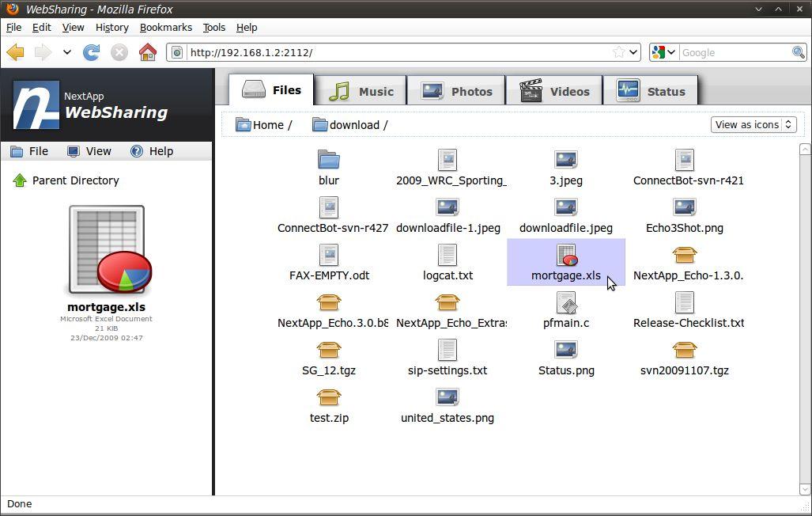Image resolution: width=812 pixels, height=516 pixels.
Task: Go back with Firefox back arrow
Action: (x=15, y=52)
